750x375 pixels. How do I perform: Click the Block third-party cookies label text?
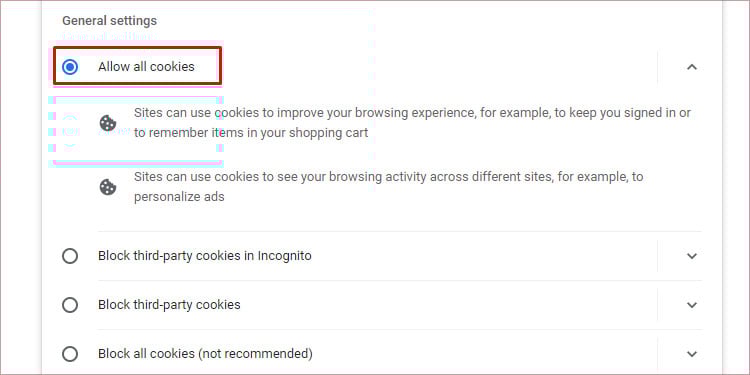point(169,305)
